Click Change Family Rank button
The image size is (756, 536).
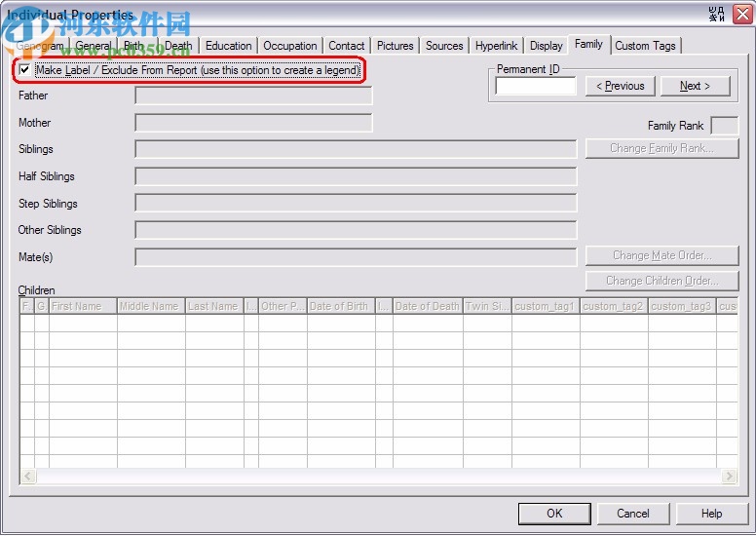[661, 148]
